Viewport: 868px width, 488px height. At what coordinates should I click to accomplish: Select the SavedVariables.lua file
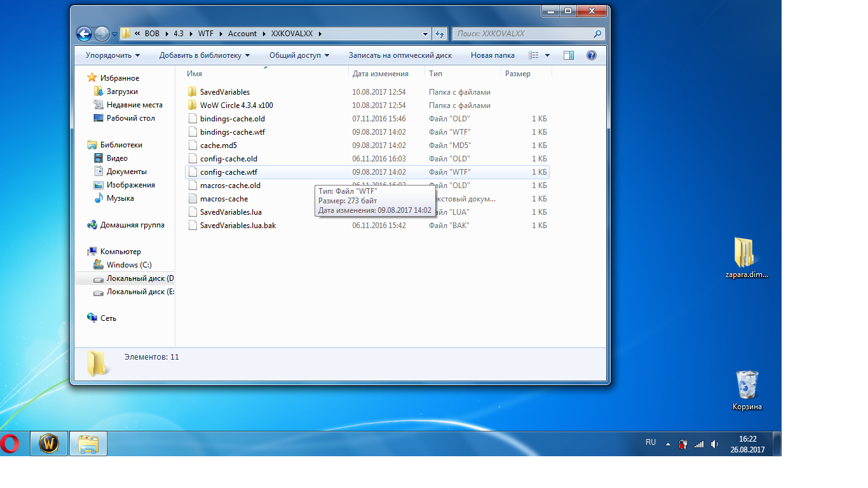pyautogui.click(x=231, y=212)
